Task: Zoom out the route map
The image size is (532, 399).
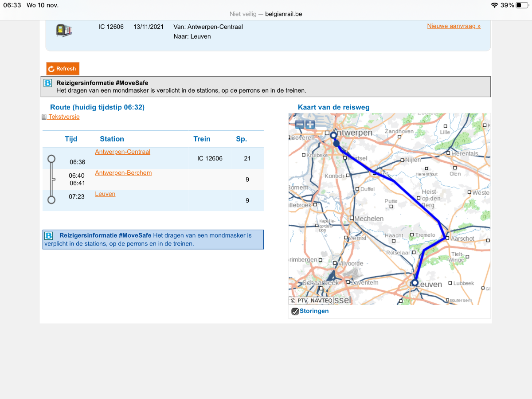Action: (x=300, y=125)
